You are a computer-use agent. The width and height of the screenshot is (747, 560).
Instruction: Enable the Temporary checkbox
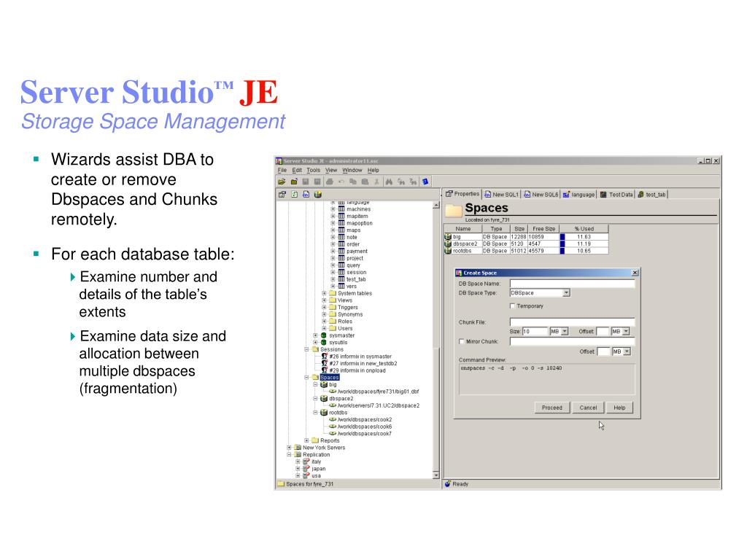513,306
